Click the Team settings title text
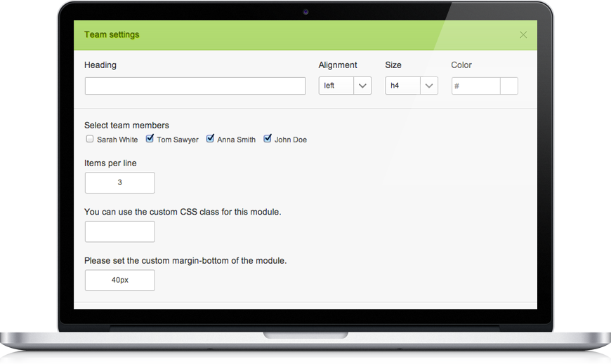This screenshot has width=611, height=364. [x=112, y=34]
